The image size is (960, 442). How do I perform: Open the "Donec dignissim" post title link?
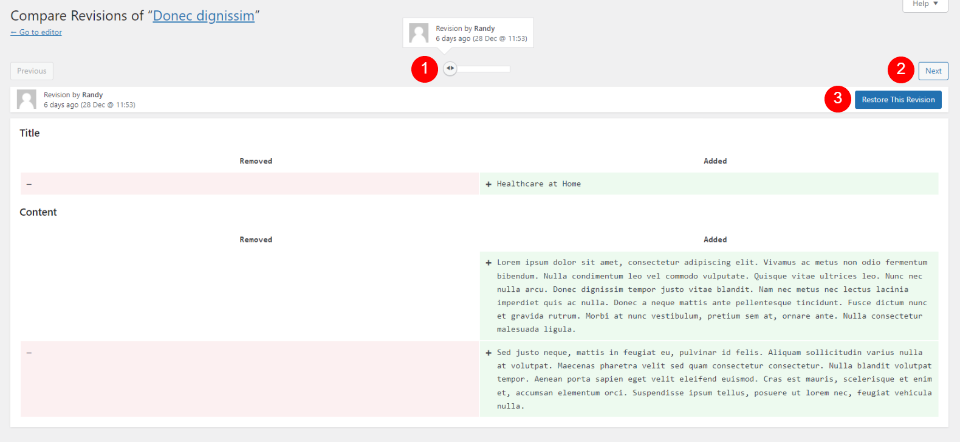[x=203, y=16]
